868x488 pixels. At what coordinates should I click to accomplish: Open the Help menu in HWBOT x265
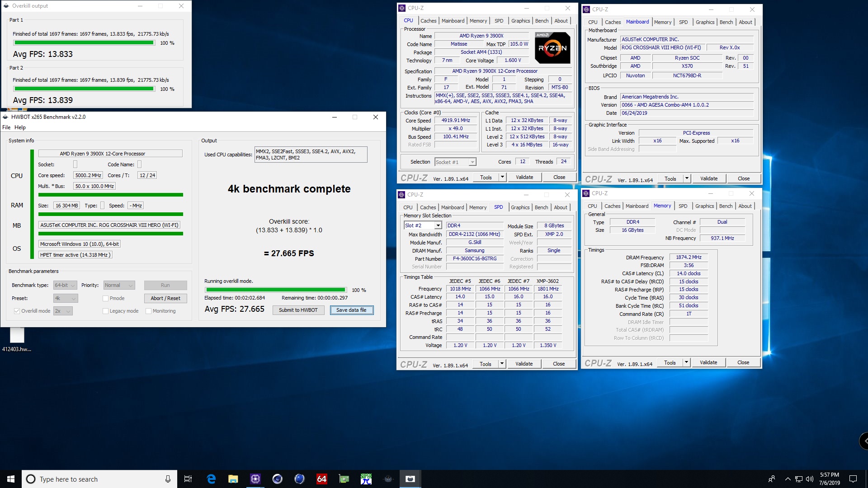[20, 127]
